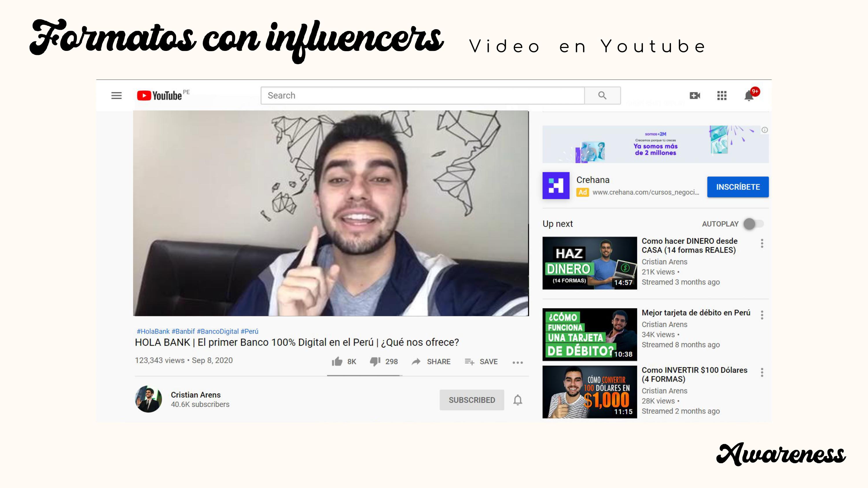
Task: Dislike the video with thumbs down
Action: [375, 362]
